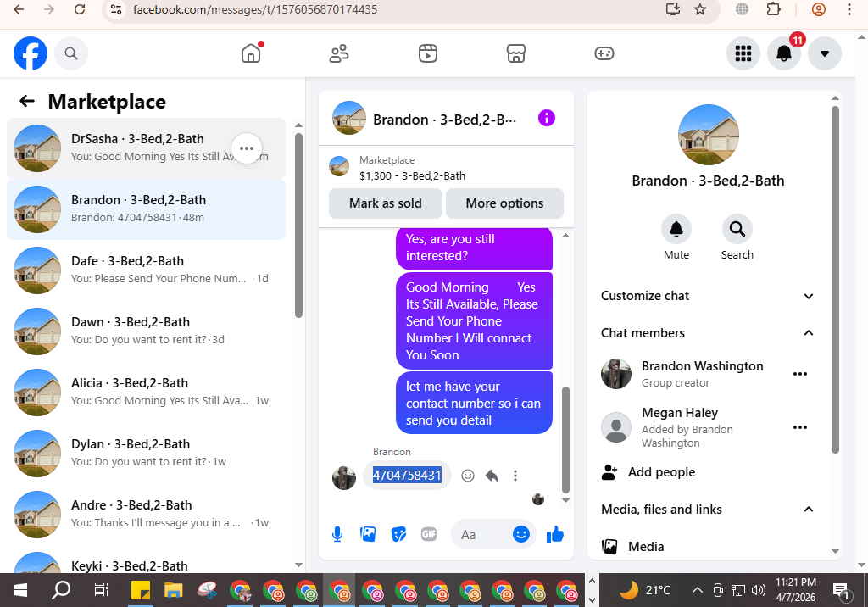Open Dylan 3-Bed,2-Bath conversation
Viewport: 868px width, 607px height.
coord(146,453)
